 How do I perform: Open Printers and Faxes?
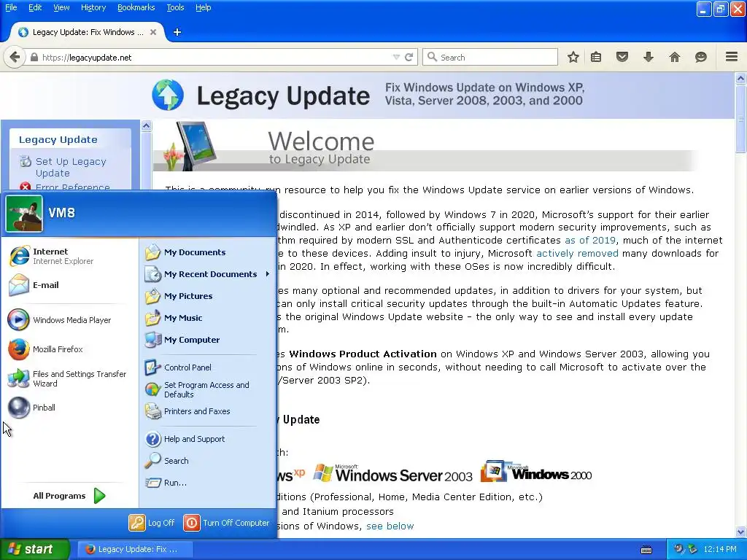point(208,411)
